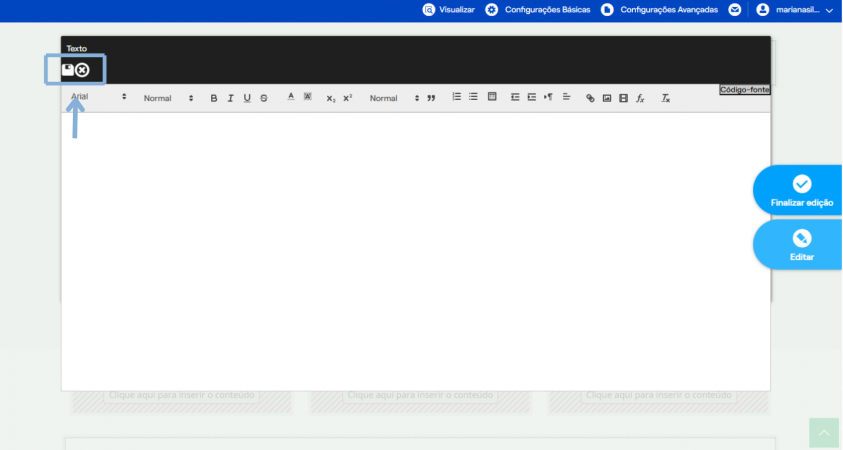Open the mail envelope icon
This screenshot has height=450, width=843.
pyautogui.click(x=734, y=10)
